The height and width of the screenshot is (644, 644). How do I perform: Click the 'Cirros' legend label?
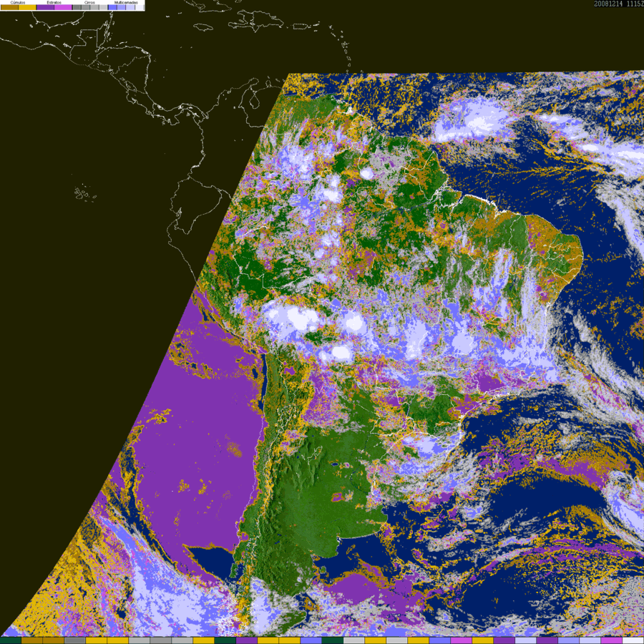[89, 2]
